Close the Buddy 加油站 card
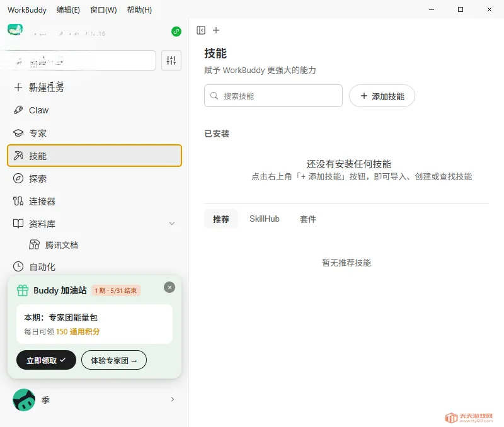The width and height of the screenshot is (504, 427). [169, 287]
